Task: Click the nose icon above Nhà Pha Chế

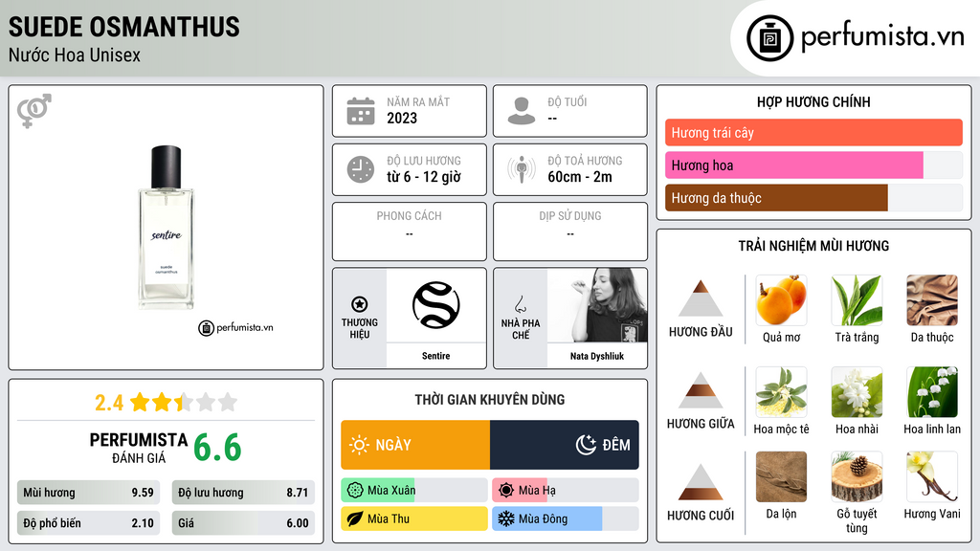Action: point(520,304)
